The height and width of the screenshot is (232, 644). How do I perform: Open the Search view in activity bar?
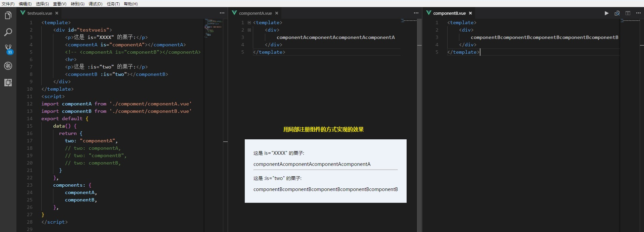click(8, 32)
